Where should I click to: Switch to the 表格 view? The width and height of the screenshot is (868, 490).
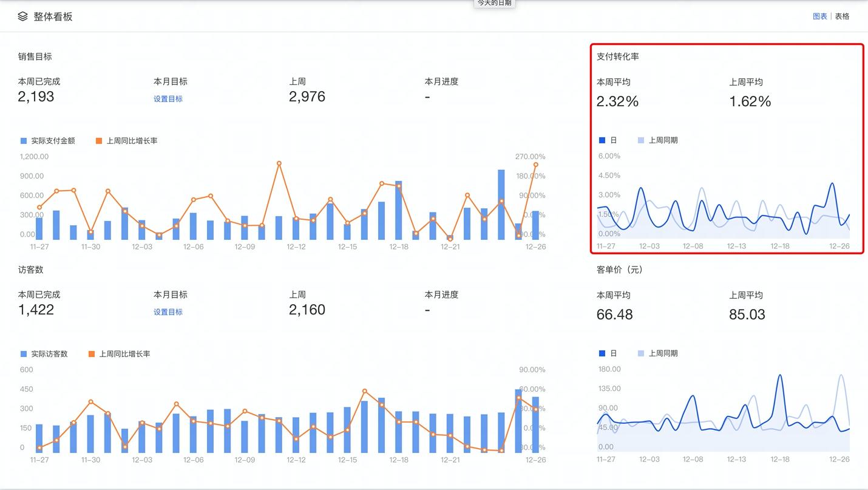[x=841, y=16]
